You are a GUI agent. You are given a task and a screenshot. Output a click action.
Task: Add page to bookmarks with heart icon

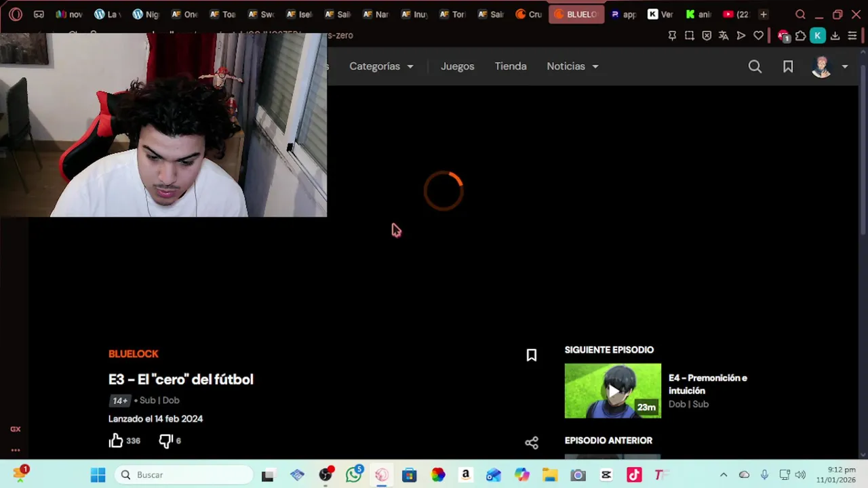tap(759, 36)
